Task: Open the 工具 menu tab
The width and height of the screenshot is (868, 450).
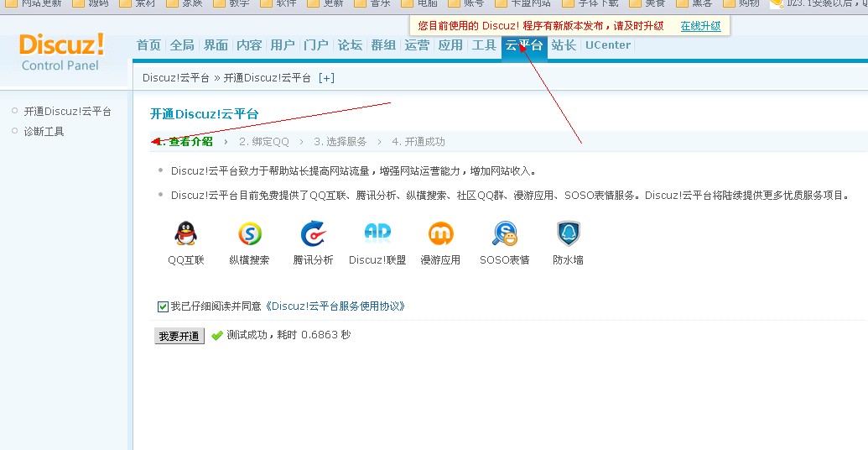Action: (484, 44)
